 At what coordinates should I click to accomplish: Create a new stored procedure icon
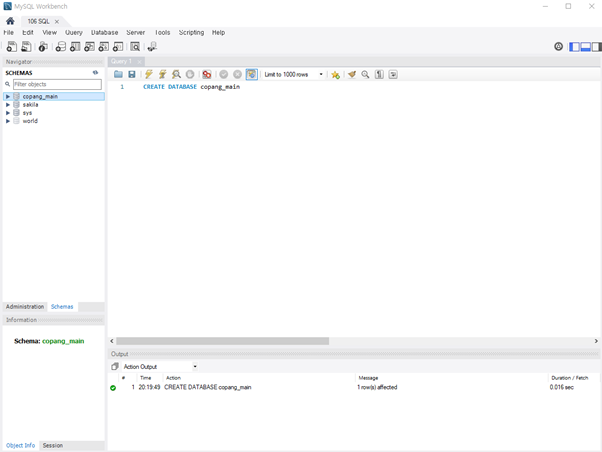pyautogui.click(x=104, y=47)
